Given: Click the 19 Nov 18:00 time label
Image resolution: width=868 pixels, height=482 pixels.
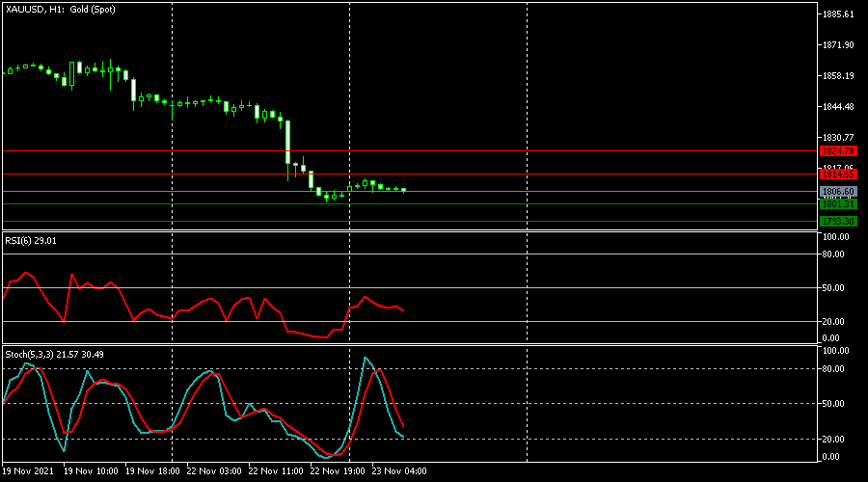Looking at the screenshot, I should [x=152, y=471].
